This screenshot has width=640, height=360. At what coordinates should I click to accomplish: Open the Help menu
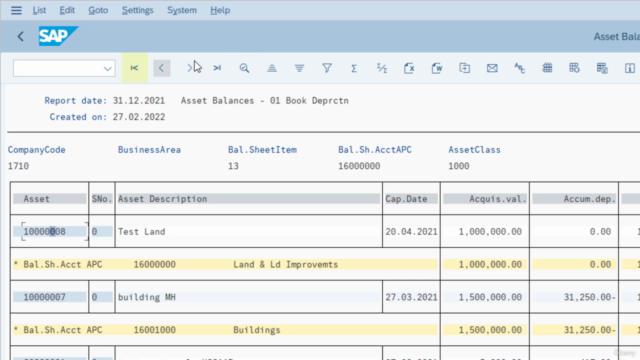(x=220, y=10)
